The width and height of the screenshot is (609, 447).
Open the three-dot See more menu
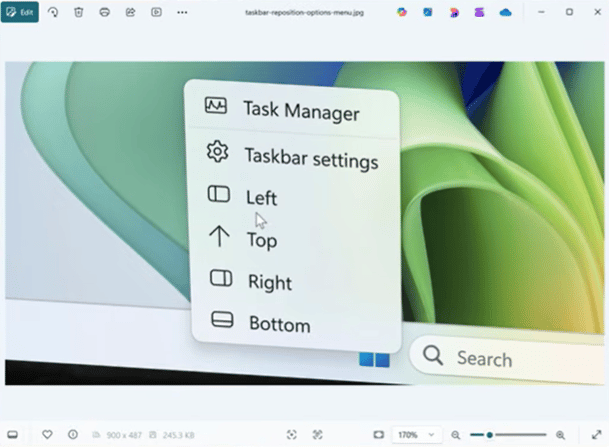click(x=182, y=12)
